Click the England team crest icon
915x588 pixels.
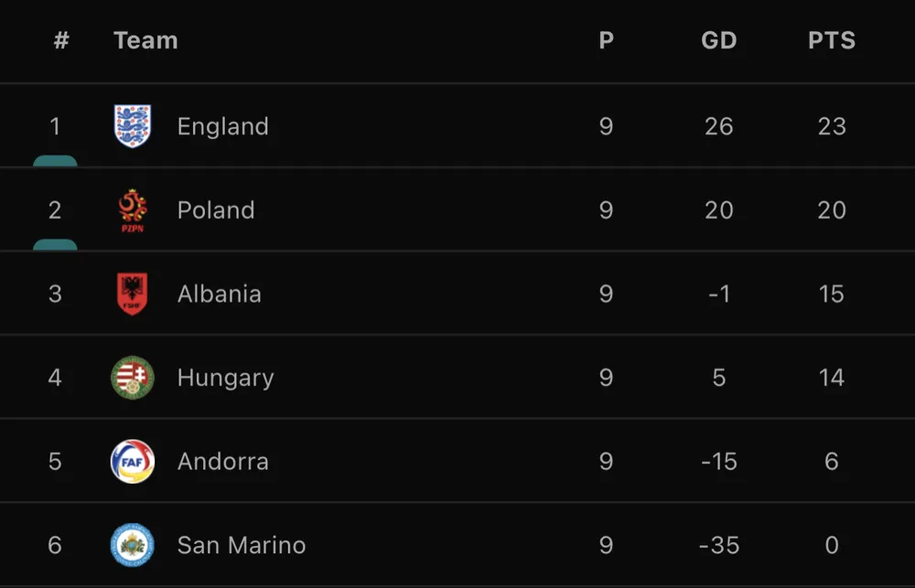[x=133, y=126]
